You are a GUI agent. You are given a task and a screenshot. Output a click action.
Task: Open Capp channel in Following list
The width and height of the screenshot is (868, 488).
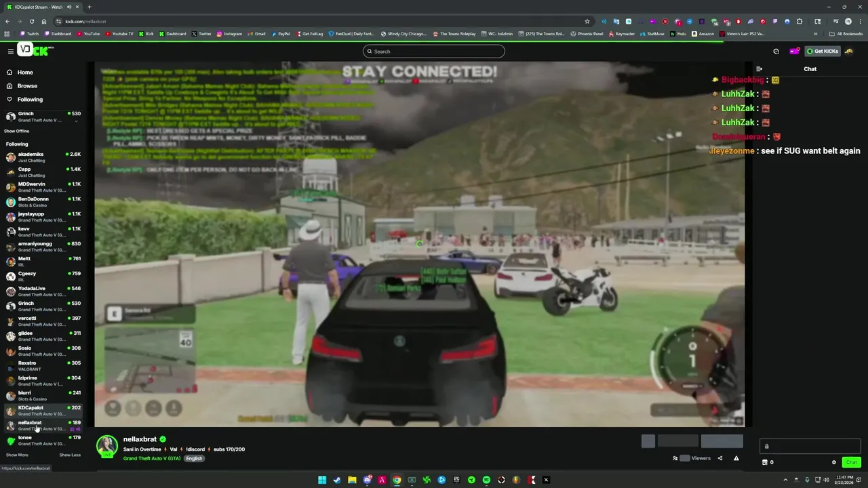(x=43, y=172)
